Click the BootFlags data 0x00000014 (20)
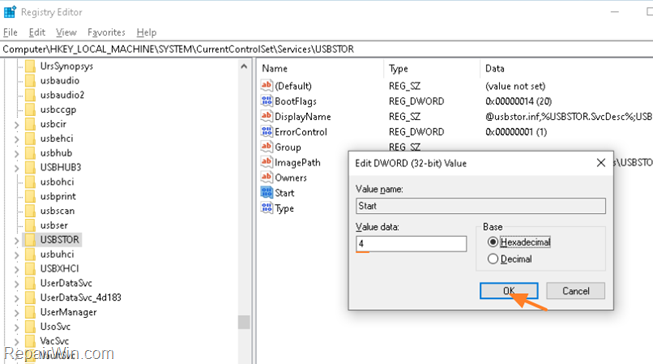653x364 pixels. (x=518, y=101)
